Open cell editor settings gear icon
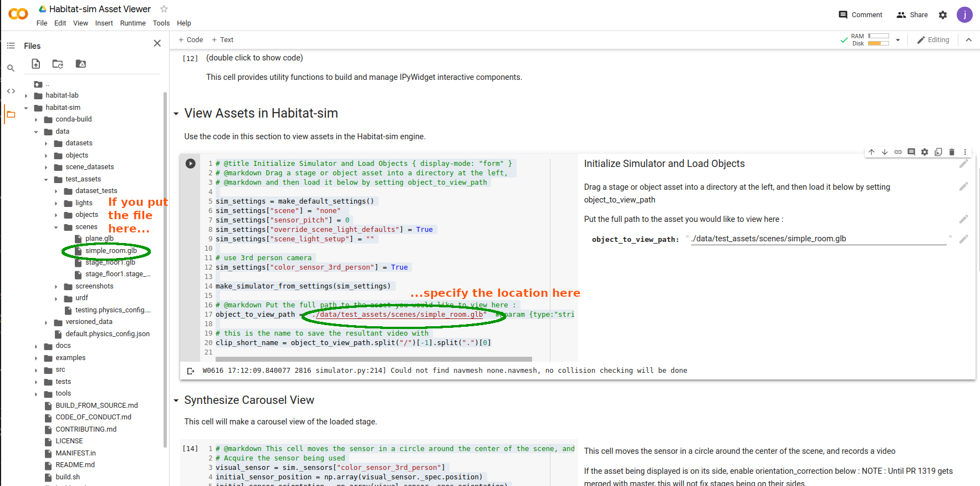This screenshot has width=980, height=486. tap(925, 152)
